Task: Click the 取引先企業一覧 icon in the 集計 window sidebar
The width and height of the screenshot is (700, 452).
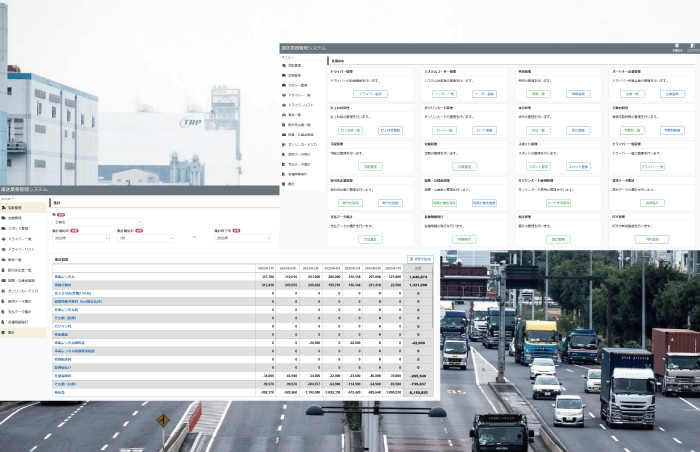Action: click(5, 270)
